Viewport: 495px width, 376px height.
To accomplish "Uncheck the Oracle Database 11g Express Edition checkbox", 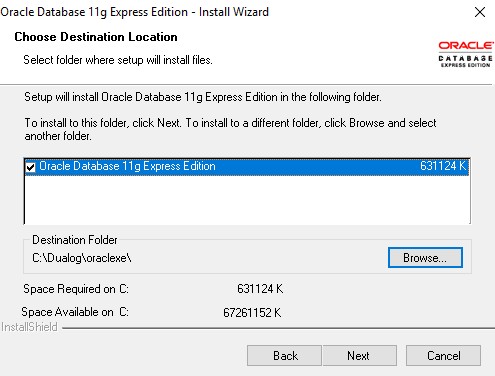I will click(30, 167).
